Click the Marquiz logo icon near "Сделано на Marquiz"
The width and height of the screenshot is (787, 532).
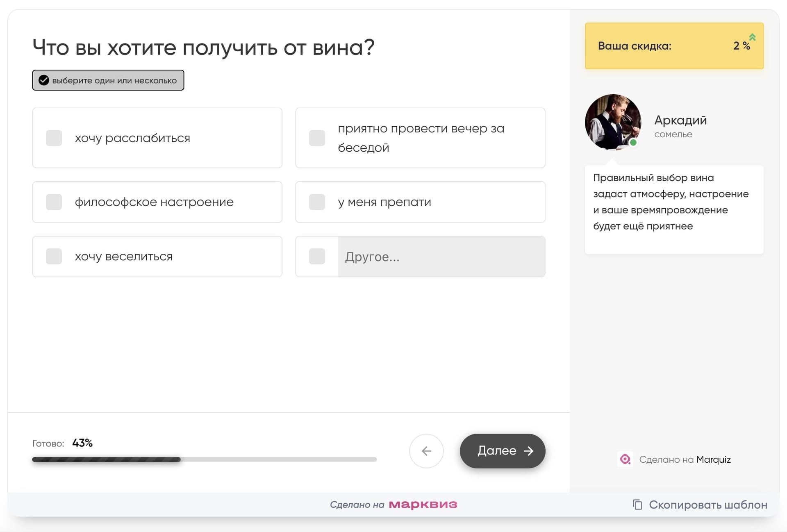click(x=625, y=459)
